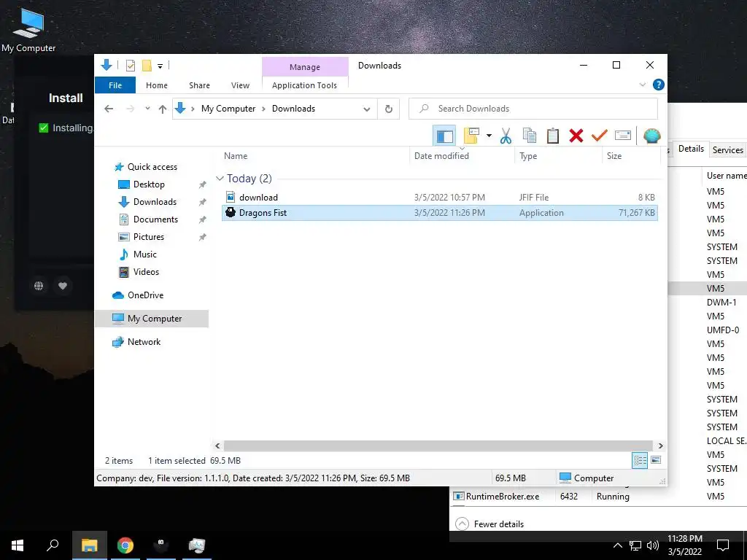Screen dimensions: 747x560
Task: Click the Downloads breadcrumb in the address bar
Action: coord(293,109)
